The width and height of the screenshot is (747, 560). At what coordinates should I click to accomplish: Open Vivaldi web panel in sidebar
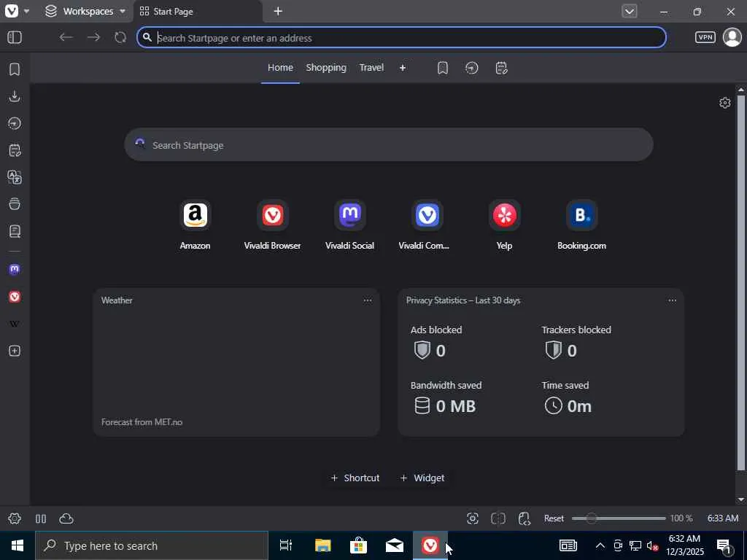[15, 297]
